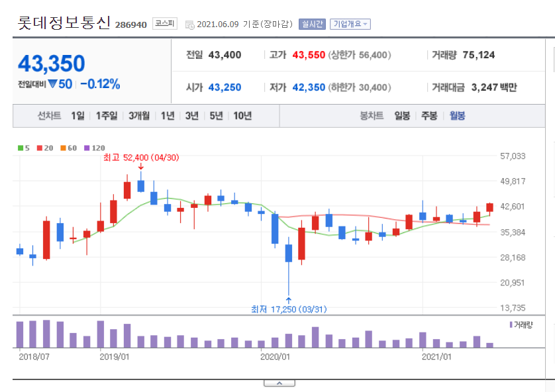Viewport: 555px width, 392px height.
Task: Click the 42,601 y-axis label
Action: click(513, 206)
